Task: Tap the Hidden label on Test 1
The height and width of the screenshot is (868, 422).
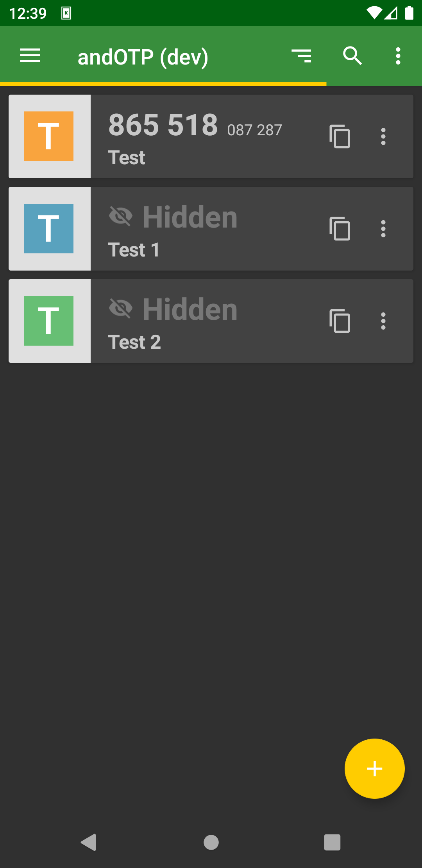Action: [190, 216]
